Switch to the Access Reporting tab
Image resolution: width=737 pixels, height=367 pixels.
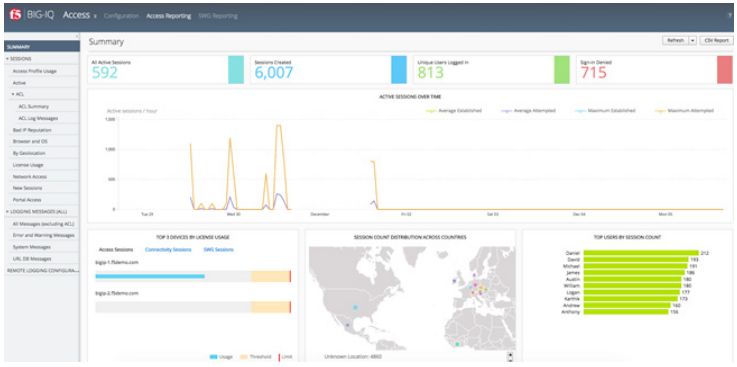169,16
